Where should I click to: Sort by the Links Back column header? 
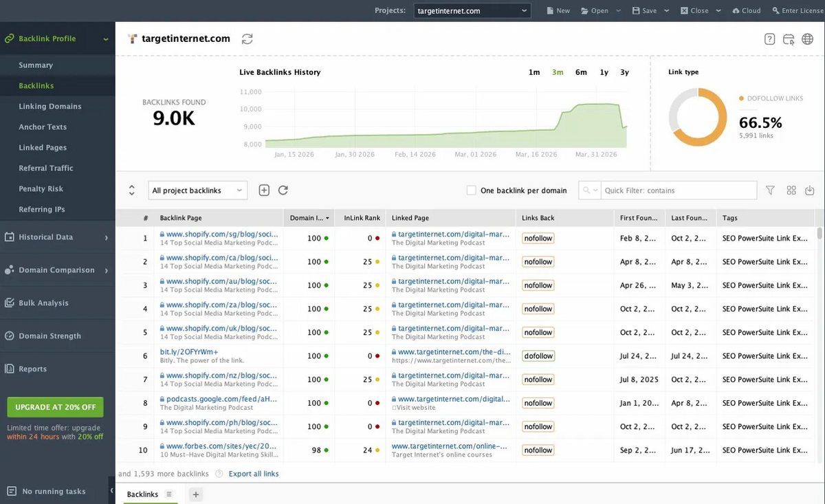564,218
